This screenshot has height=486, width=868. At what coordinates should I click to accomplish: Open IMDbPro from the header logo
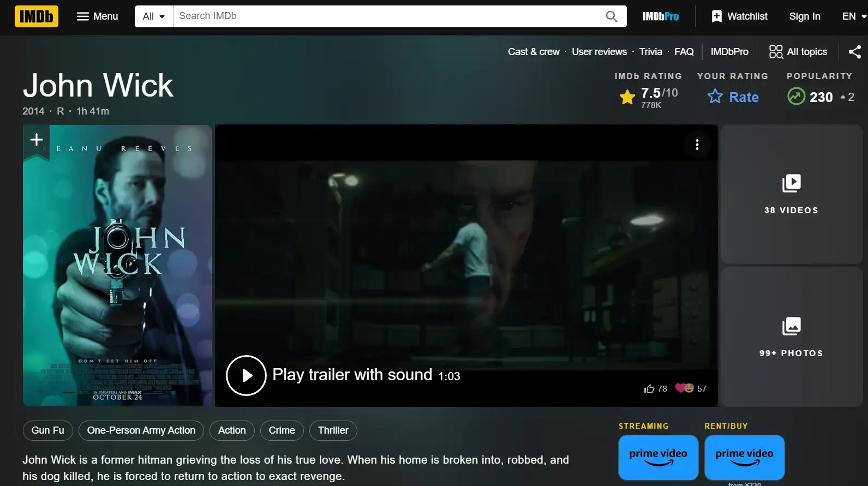pyautogui.click(x=661, y=16)
